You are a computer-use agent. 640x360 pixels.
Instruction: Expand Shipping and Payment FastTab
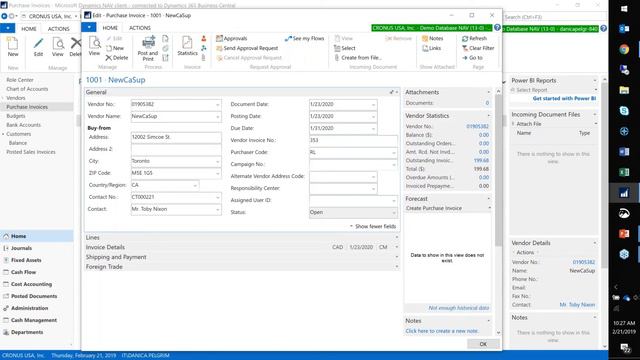[x=241, y=257]
